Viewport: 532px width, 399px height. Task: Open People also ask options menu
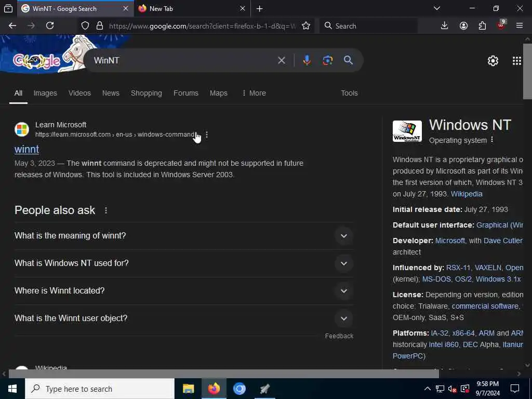pyautogui.click(x=106, y=210)
